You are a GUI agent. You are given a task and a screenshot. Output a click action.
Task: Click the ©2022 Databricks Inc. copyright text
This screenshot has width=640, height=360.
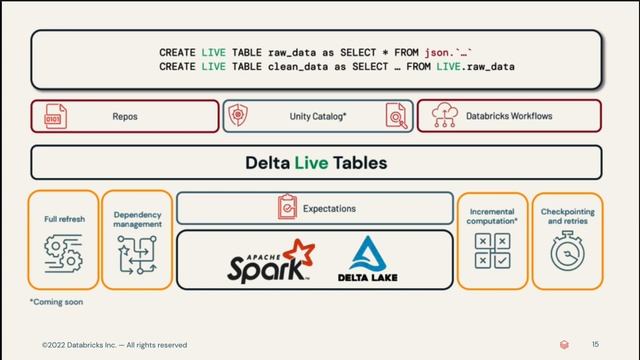(x=114, y=345)
